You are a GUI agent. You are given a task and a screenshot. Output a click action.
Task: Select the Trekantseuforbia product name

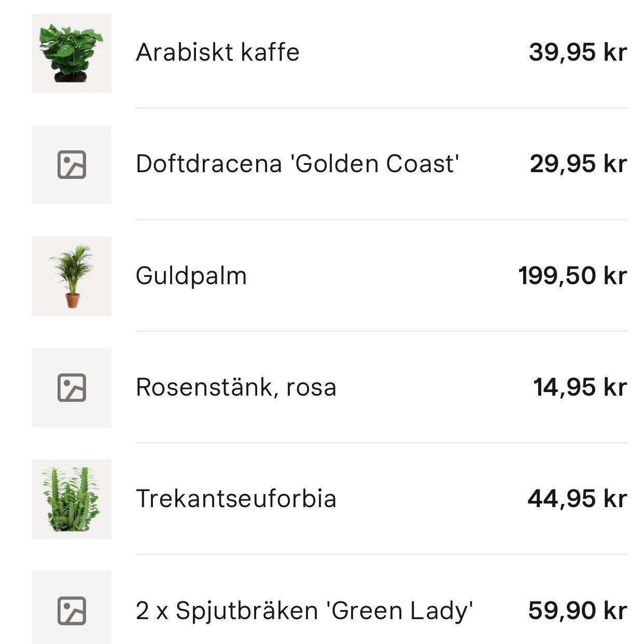click(236, 499)
